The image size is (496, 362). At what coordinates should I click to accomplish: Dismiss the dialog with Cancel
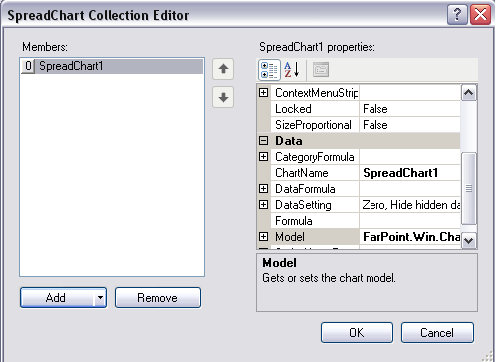[437, 332]
